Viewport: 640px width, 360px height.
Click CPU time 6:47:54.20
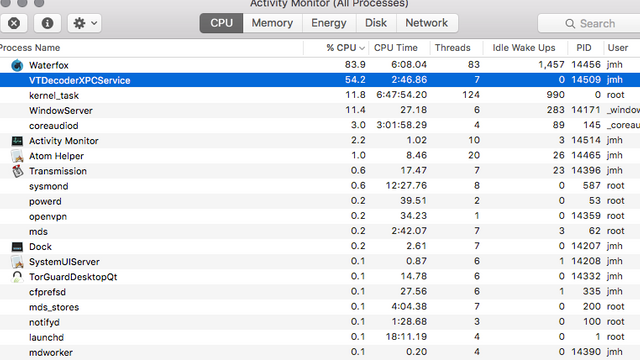(402, 95)
